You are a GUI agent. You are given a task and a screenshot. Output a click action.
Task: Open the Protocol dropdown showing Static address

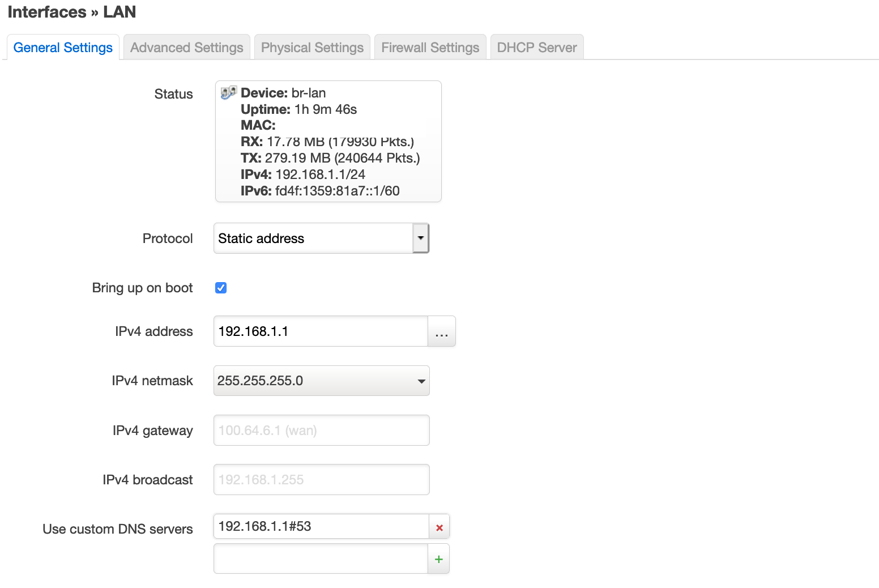pos(321,238)
